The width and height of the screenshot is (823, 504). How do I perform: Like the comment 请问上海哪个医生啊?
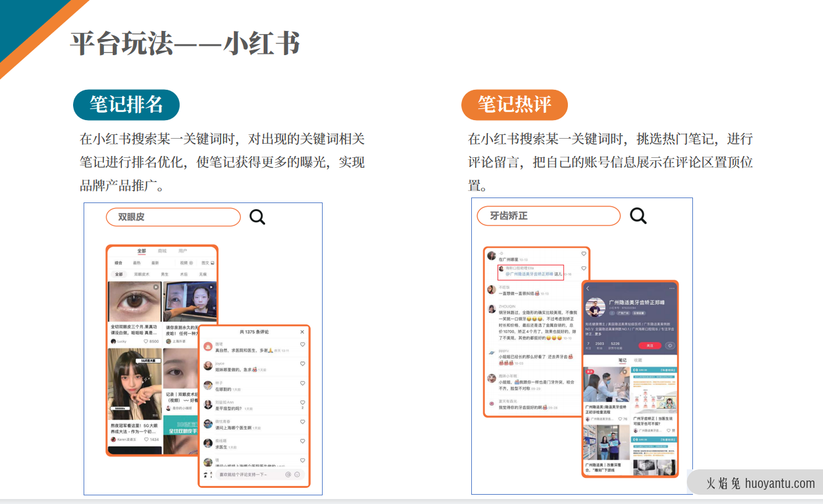(x=302, y=422)
